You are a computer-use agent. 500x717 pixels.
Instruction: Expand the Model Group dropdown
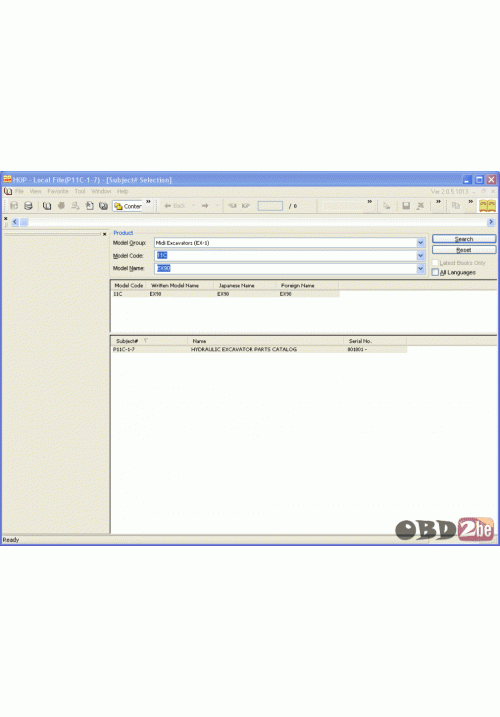click(x=420, y=243)
